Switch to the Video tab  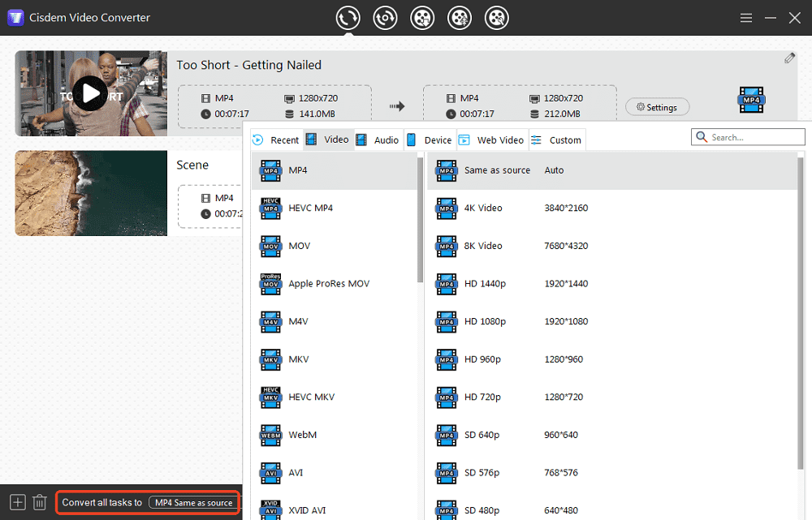click(x=328, y=140)
